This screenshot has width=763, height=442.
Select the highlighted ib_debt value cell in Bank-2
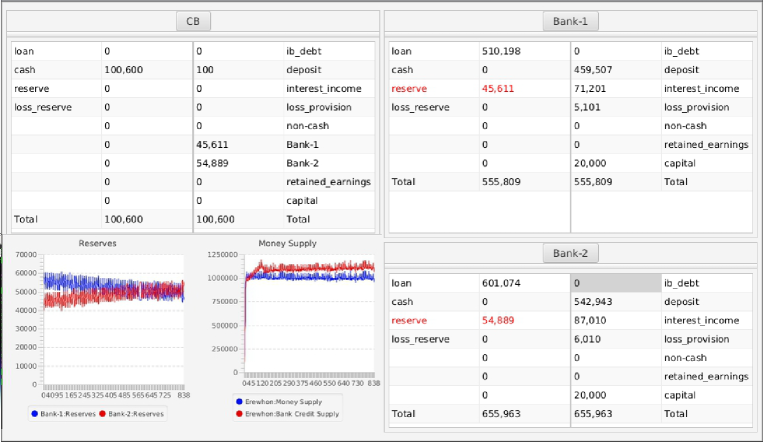tap(615, 282)
